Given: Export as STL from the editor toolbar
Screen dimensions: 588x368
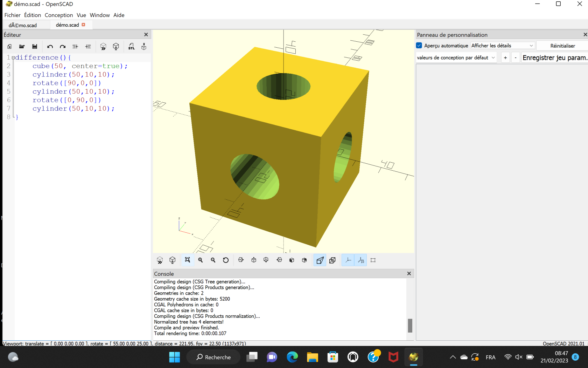Looking at the screenshot, I should tap(131, 47).
